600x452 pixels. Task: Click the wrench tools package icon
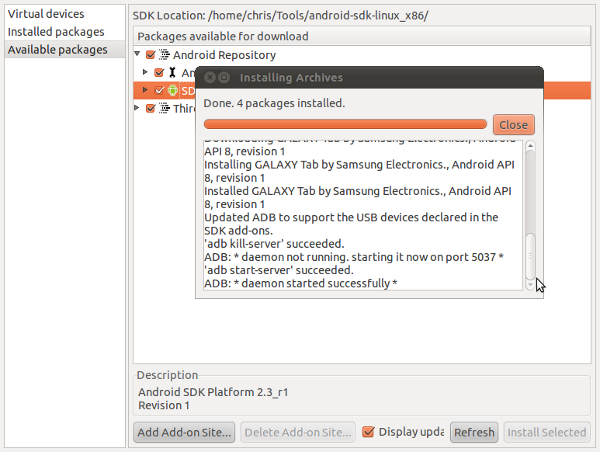pyautogui.click(x=173, y=73)
